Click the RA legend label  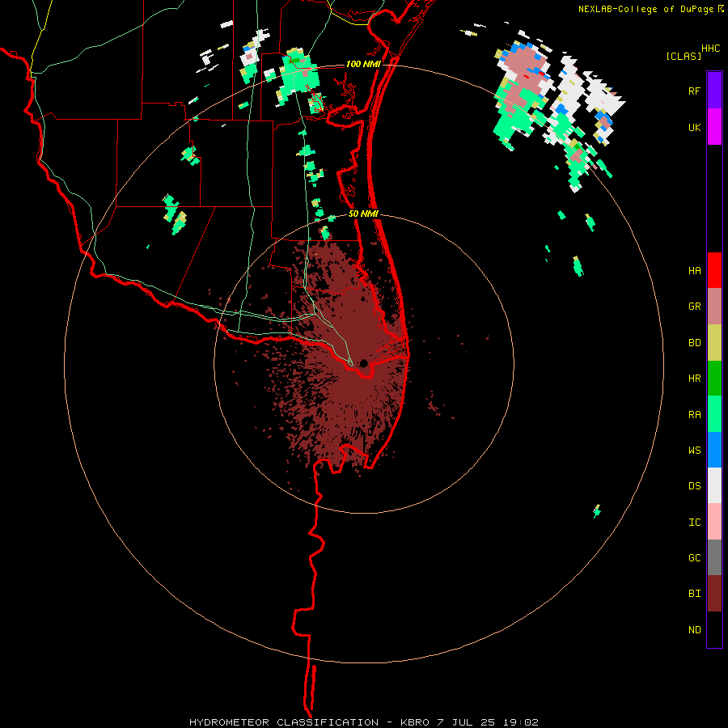pos(694,415)
